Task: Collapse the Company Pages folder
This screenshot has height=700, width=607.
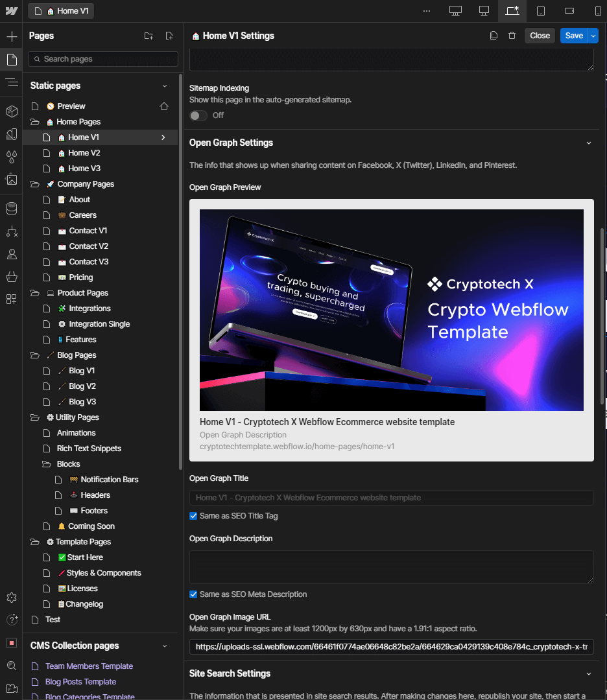Action: point(35,184)
